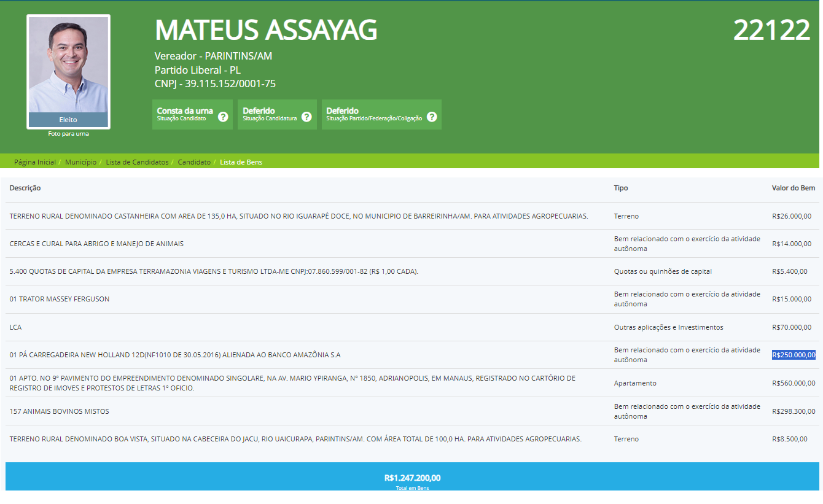Click the 01 APTO. NO 9º PAVIMENTO description
The width and height of the screenshot is (823, 504).
coord(292,383)
